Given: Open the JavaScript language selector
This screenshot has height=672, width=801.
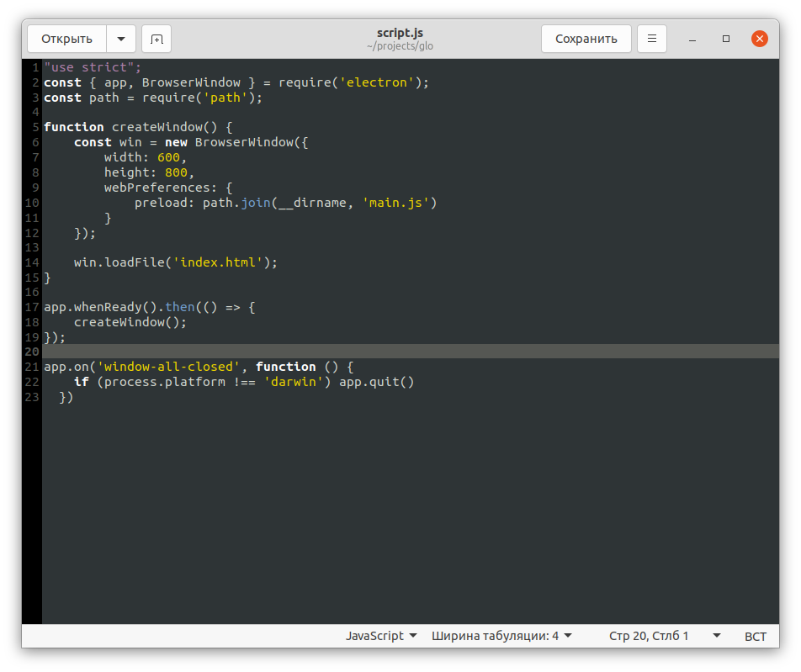Looking at the screenshot, I should pos(381,636).
